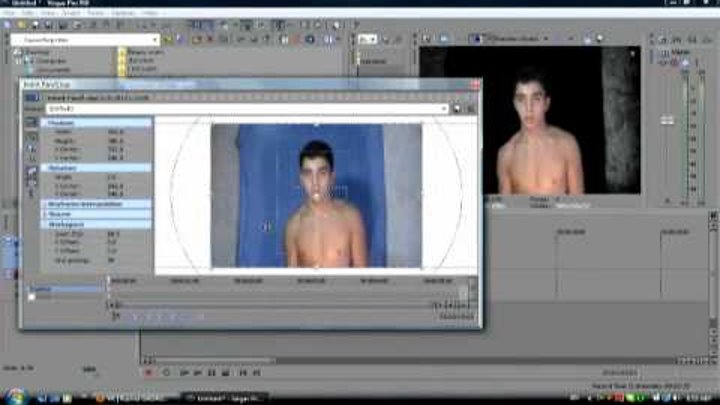The width and height of the screenshot is (720, 405).
Task: Click the Explorer Start Preview icon
Action: point(241,40)
